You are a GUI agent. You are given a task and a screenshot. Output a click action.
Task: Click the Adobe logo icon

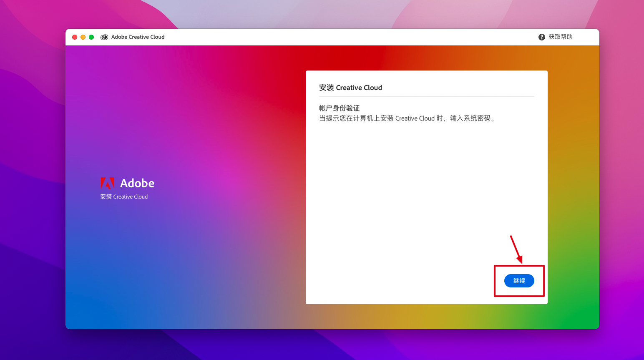pos(107,183)
